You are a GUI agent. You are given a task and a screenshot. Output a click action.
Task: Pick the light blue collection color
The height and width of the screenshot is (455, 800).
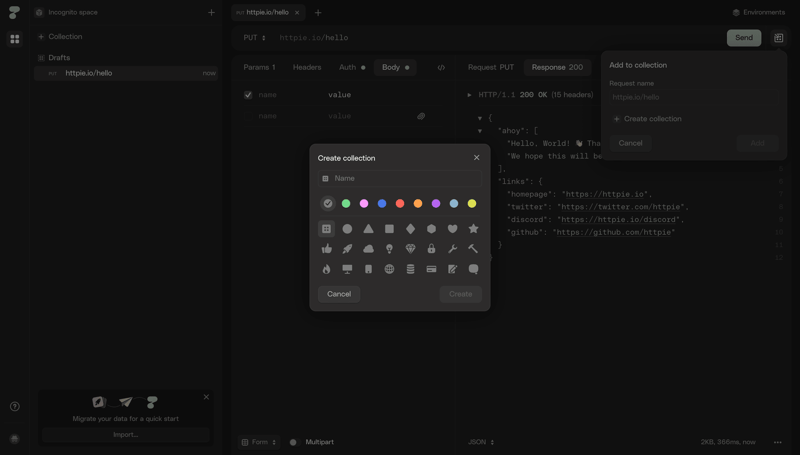click(x=454, y=204)
